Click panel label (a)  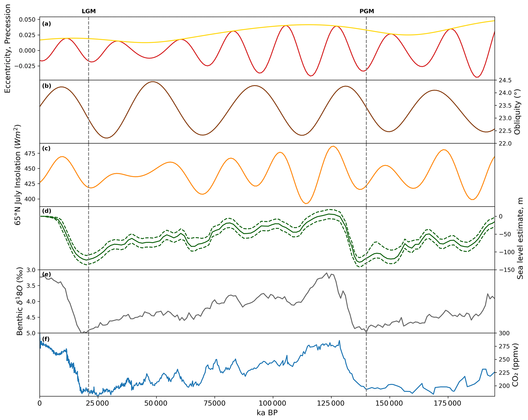click(x=46, y=24)
